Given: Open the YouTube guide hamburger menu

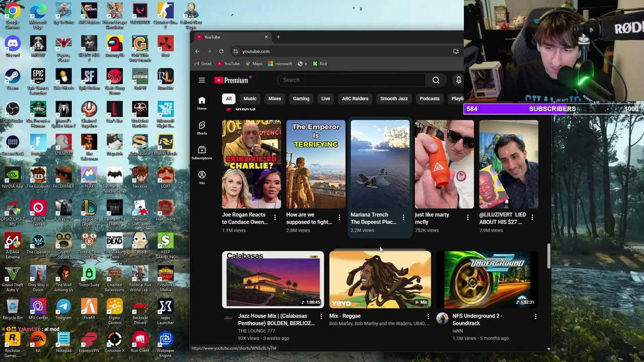Looking at the screenshot, I should 202,80.
